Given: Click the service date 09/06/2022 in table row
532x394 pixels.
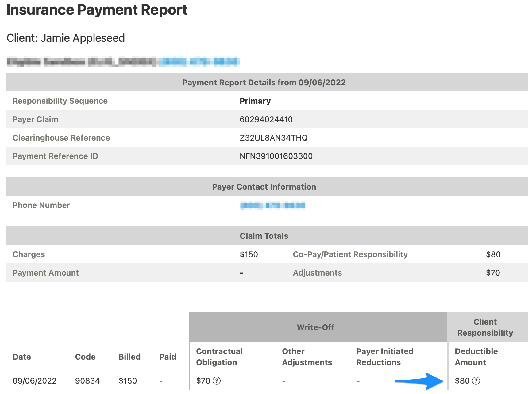Looking at the screenshot, I should (x=35, y=381).
